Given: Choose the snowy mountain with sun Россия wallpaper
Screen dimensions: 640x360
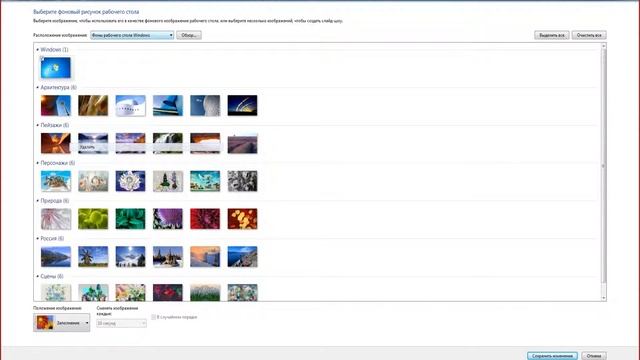Looking at the screenshot, I should 131,256.
